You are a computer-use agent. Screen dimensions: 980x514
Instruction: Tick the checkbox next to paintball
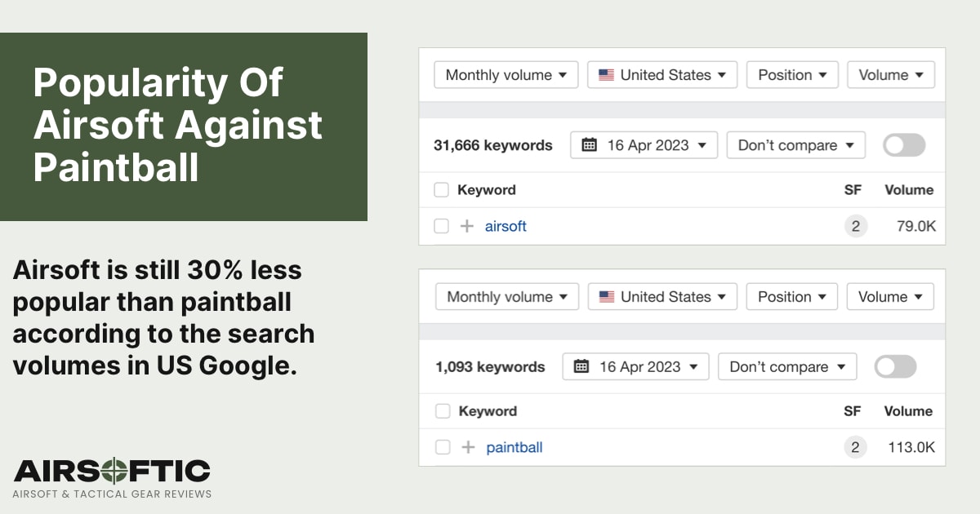coord(443,447)
